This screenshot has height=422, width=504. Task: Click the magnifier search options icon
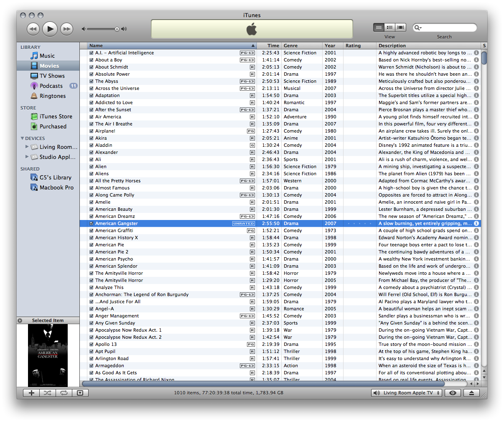coord(417,28)
